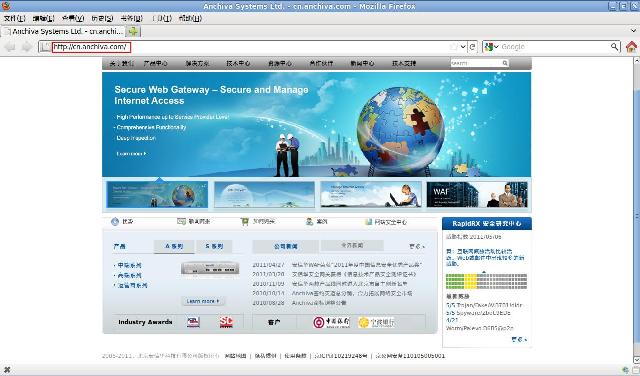Click Learn more link on the banner
Screen dimensions: 640x376
click(x=131, y=154)
